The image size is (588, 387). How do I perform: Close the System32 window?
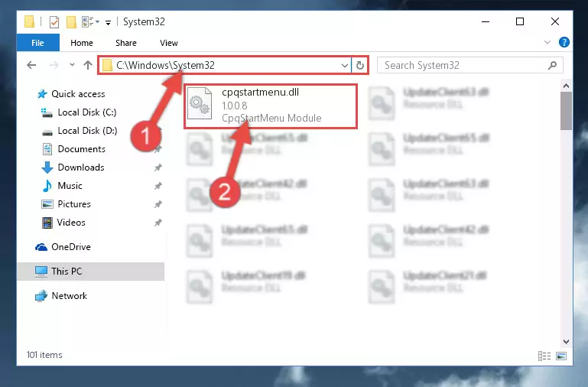click(x=555, y=21)
